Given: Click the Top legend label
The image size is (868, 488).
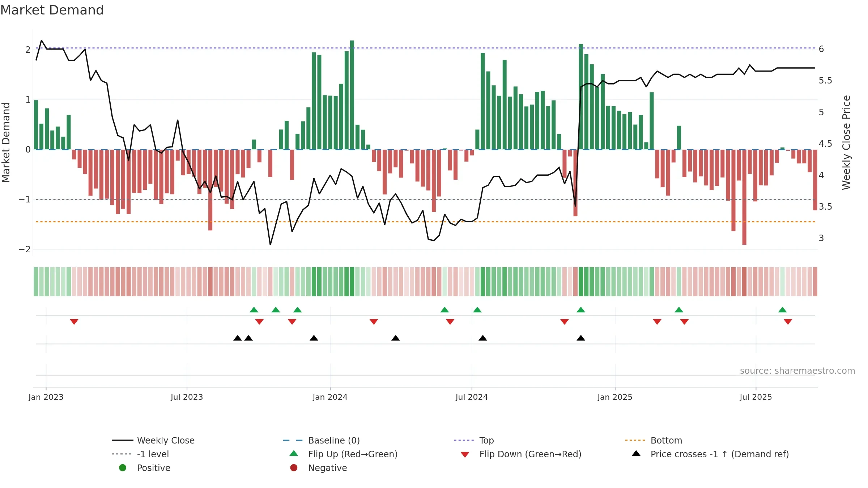Looking at the screenshot, I should [x=486, y=440].
